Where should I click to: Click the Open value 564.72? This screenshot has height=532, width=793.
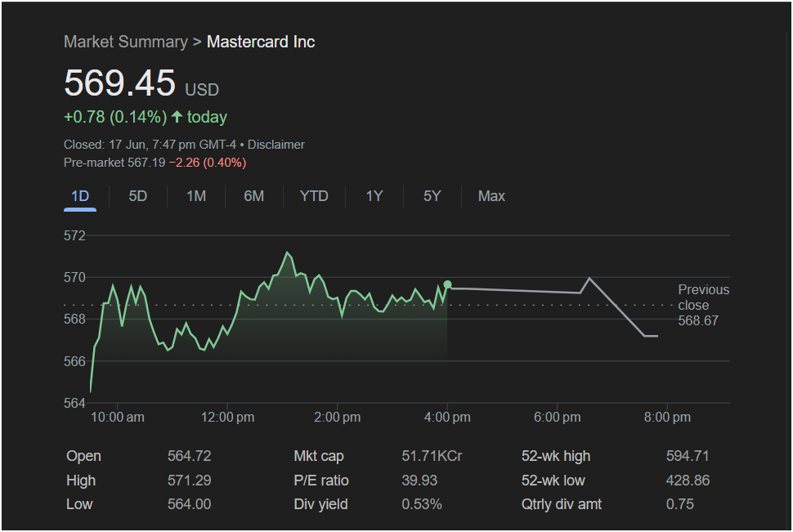point(189,456)
